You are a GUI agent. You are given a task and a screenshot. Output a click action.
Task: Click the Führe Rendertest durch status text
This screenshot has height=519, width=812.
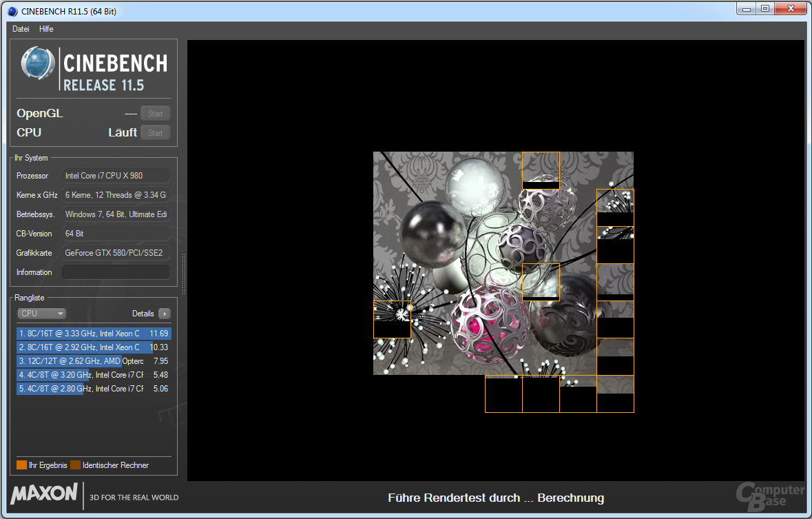pos(496,498)
